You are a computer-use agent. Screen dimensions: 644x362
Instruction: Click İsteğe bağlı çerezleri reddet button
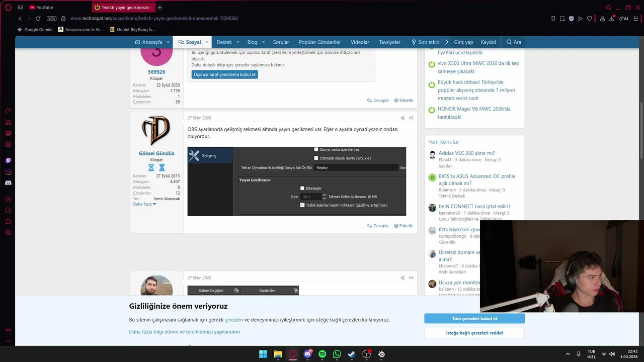point(474,333)
